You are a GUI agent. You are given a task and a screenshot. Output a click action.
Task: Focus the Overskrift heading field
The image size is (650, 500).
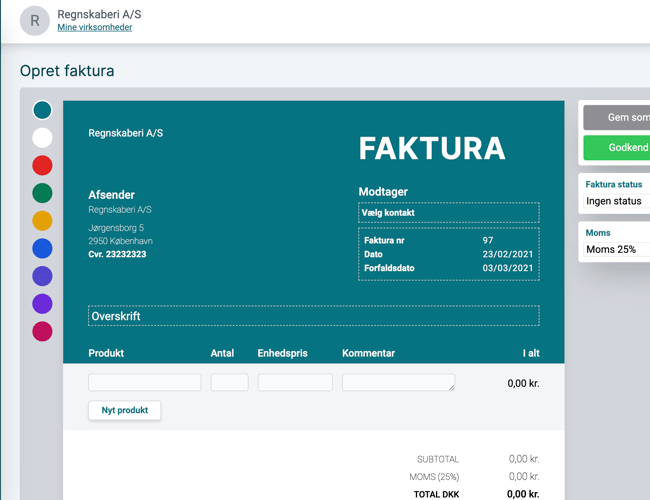(313, 316)
